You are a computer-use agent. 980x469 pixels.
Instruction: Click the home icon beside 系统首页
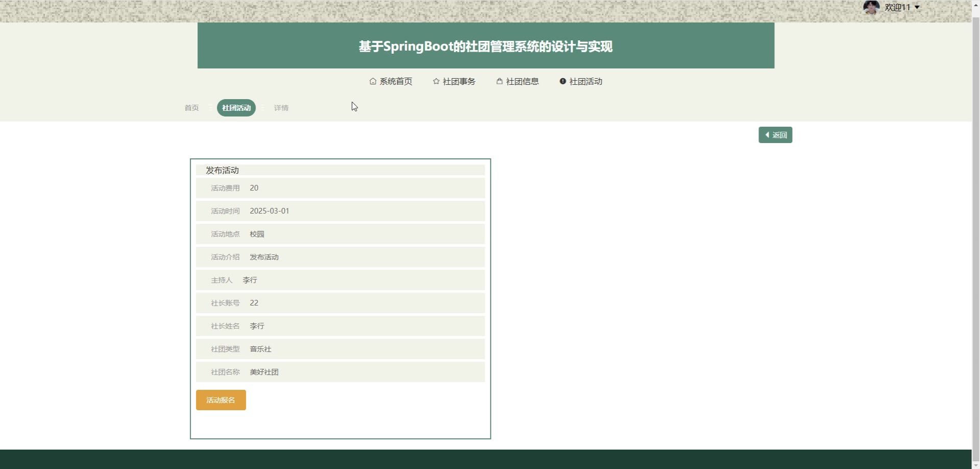coord(373,81)
